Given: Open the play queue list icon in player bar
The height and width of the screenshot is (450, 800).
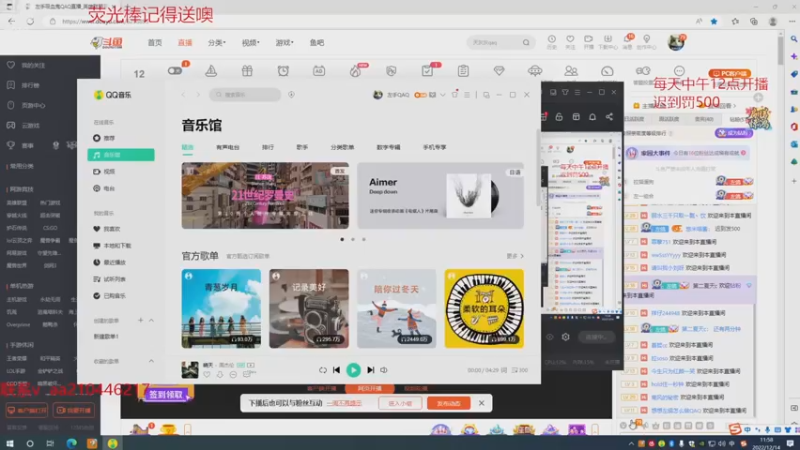Looking at the screenshot, I should pos(519,370).
